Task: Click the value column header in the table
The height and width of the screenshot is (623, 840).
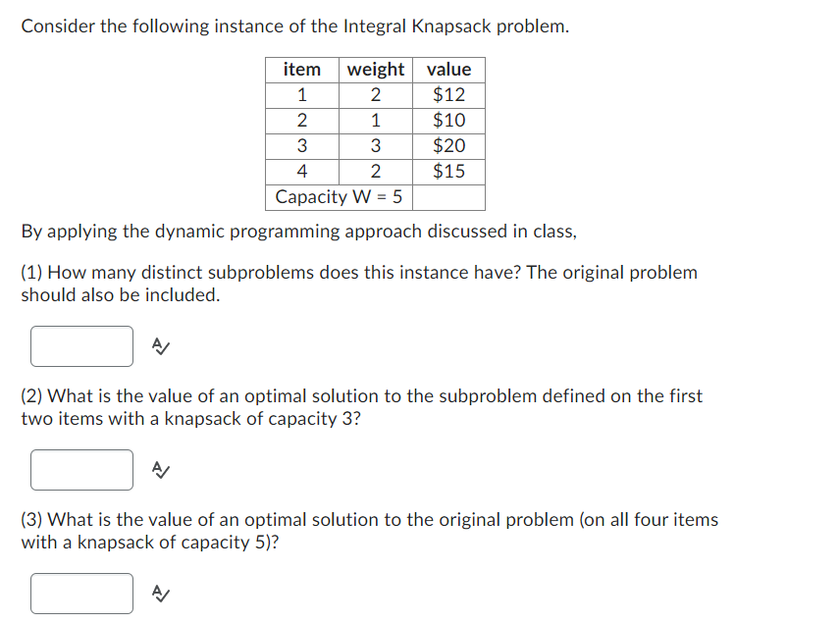Action: [x=448, y=69]
